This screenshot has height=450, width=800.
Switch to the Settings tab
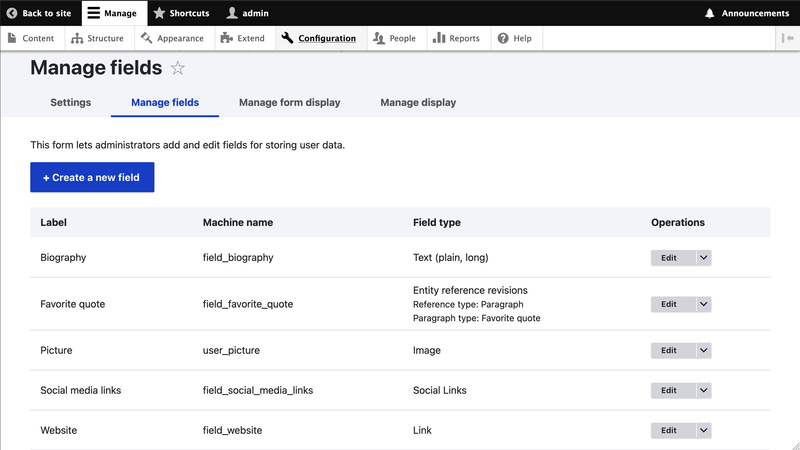(70, 102)
